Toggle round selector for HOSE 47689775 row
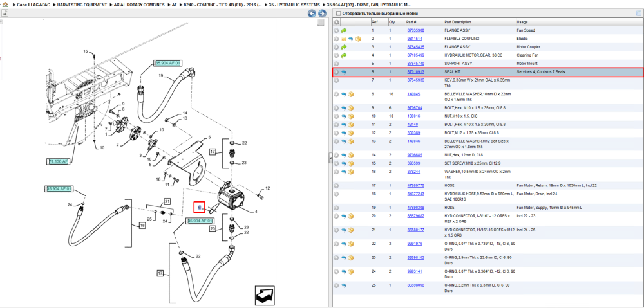The width and height of the screenshot is (644, 308). coord(336,186)
